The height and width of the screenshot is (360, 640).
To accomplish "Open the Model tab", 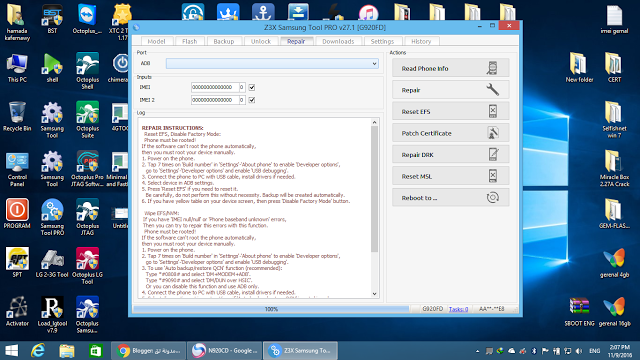I will click(156, 41).
